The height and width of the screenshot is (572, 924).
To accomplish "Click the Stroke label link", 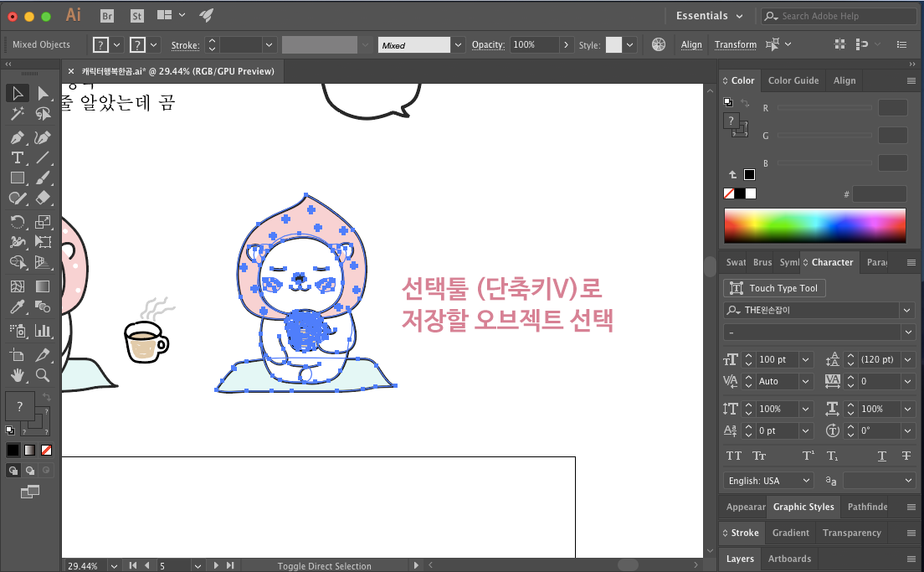I will [185, 45].
